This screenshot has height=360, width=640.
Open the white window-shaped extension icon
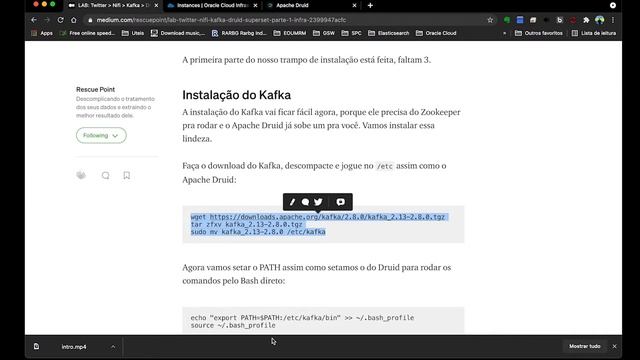click(533, 20)
